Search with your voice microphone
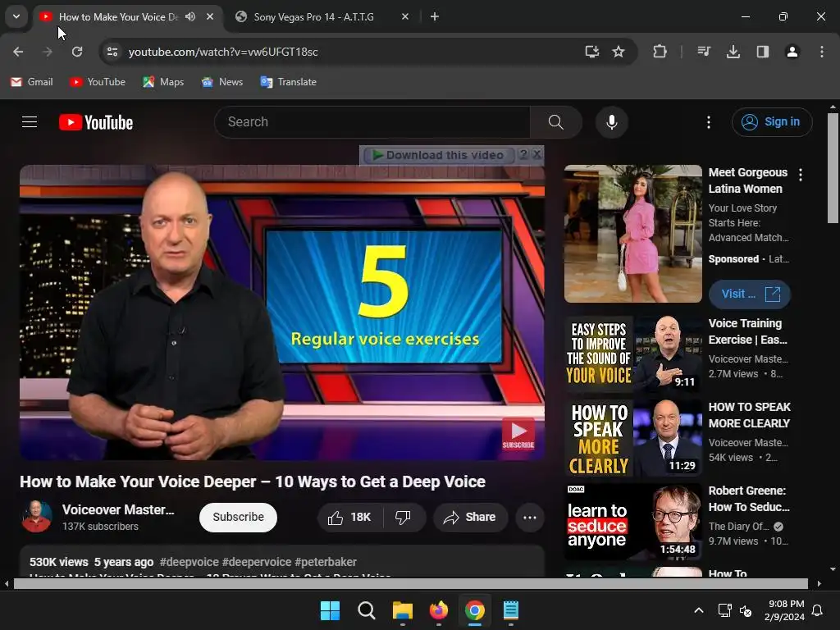 (x=611, y=122)
